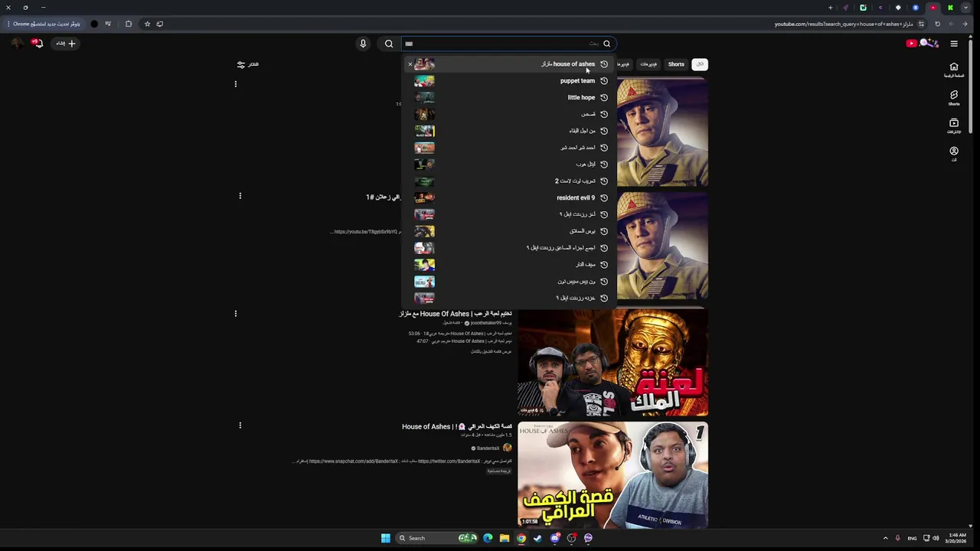Open the YouTube account avatar menu
The width and height of the screenshot is (980, 551).
[x=17, y=44]
